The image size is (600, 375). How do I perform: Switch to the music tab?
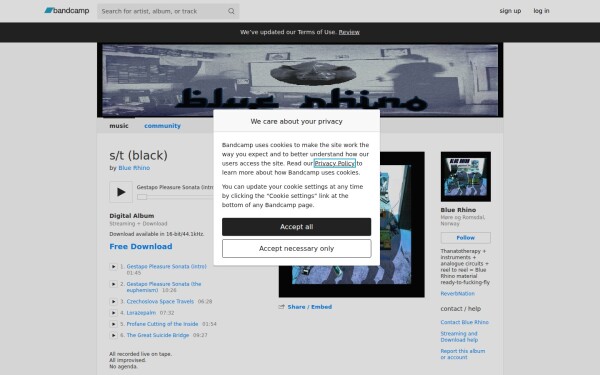pyautogui.click(x=119, y=126)
